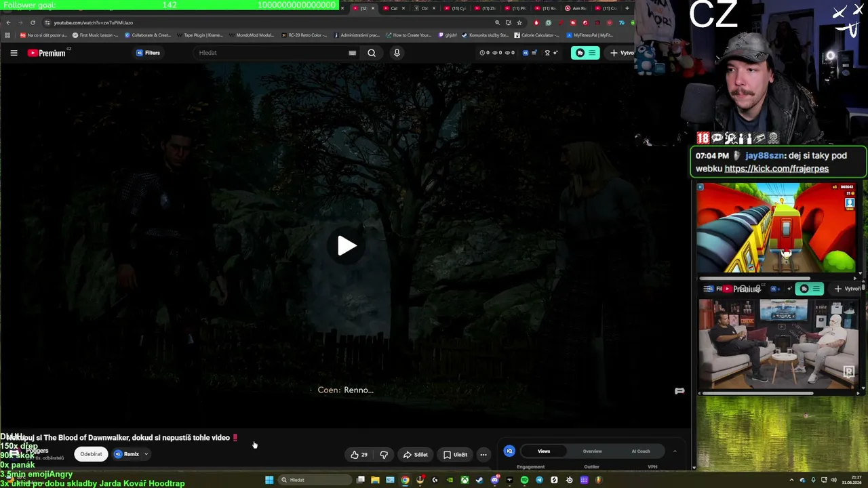Image resolution: width=868 pixels, height=488 pixels.
Task: Open the vidIQ Filters button
Action: click(149, 53)
